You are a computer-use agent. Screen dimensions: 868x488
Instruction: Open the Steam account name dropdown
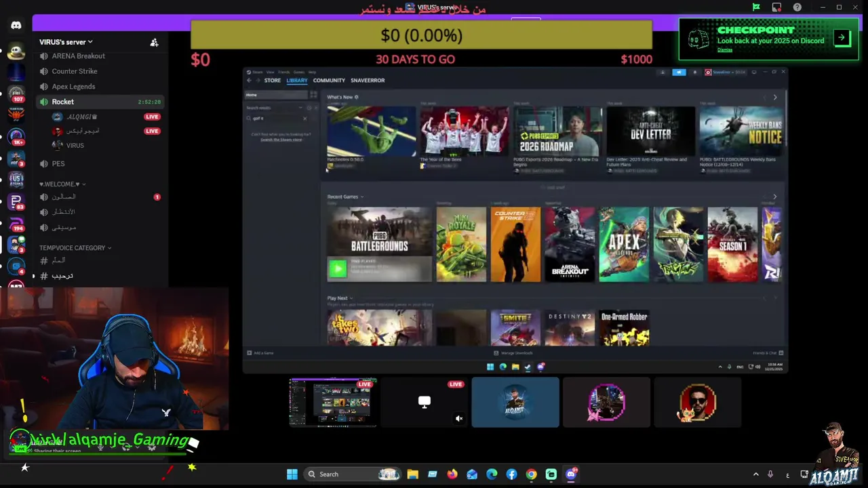pyautogui.click(x=725, y=72)
